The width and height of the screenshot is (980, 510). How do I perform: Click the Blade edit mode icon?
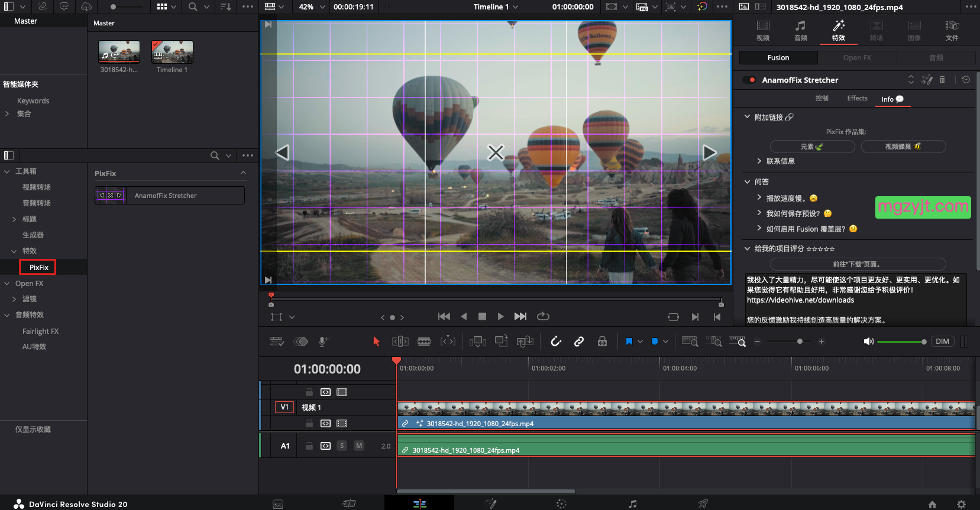424,342
